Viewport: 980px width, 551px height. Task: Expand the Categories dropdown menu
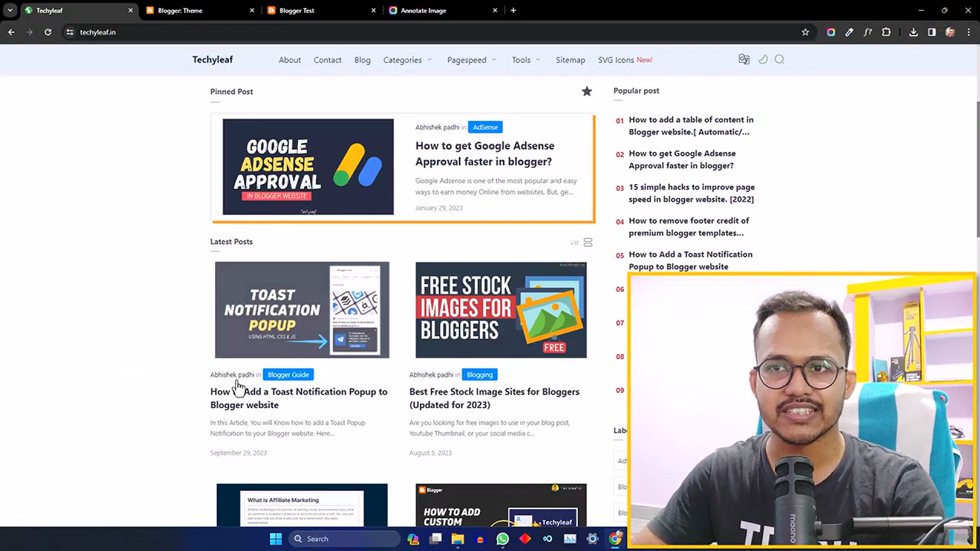[x=408, y=60]
